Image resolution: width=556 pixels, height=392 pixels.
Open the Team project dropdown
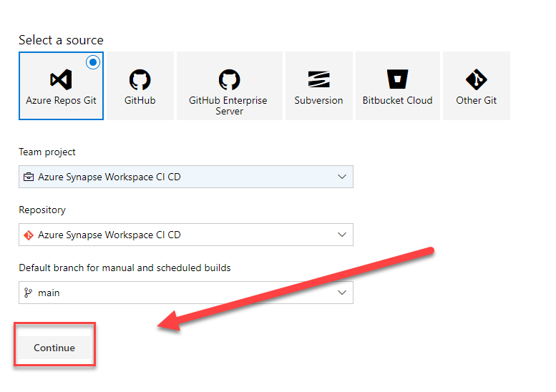coord(186,177)
